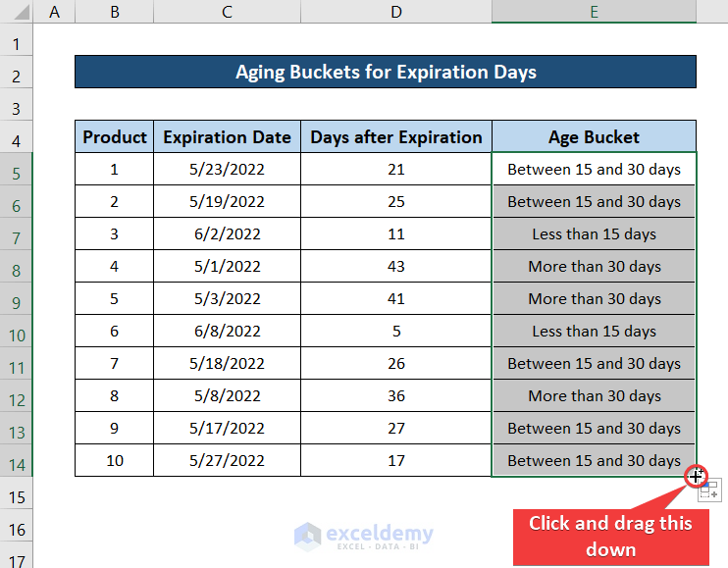
Task: Select the Age Bucket header cell
Action: tap(594, 137)
